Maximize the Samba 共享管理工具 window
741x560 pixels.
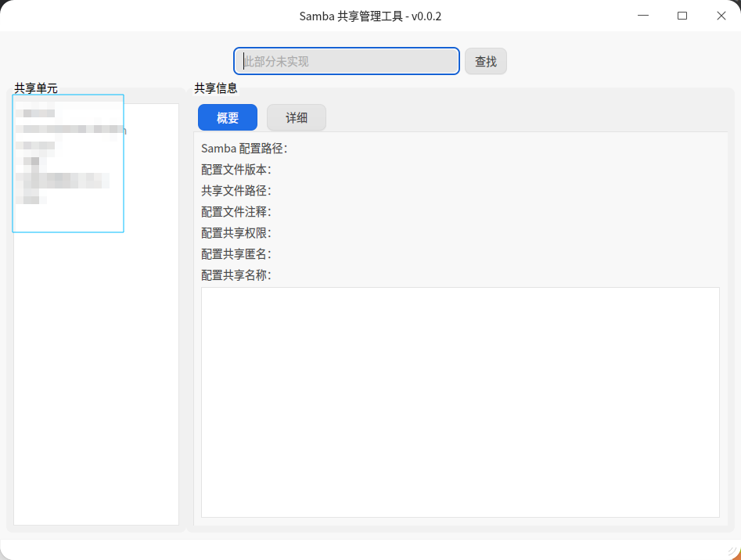tap(682, 16)
